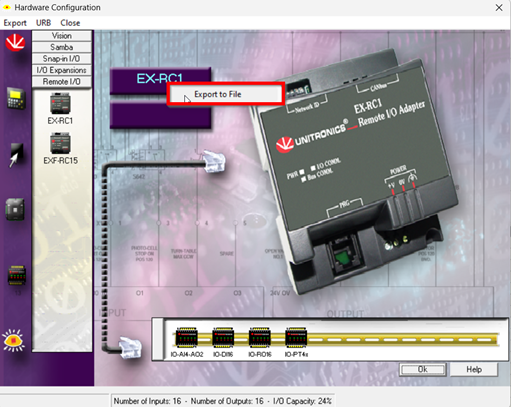Switch to Remote I/O tab
This screenshot has width=511, height=407.
click(x=62, y=82)
